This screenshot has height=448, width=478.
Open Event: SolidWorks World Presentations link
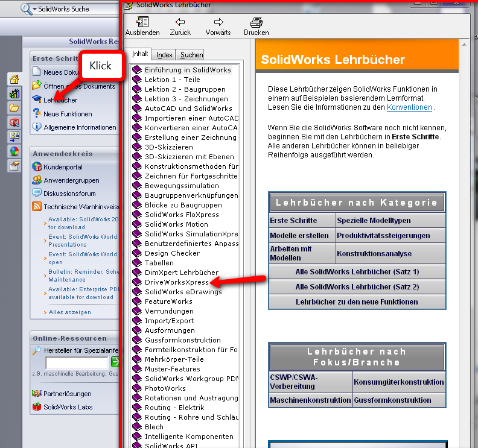pos(83,241)
